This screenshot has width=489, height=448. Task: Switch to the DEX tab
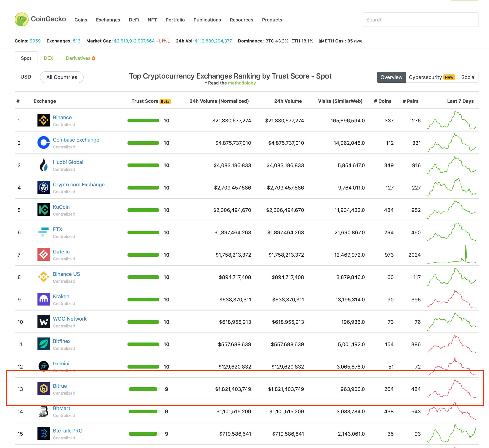pyautogui.click(x=48, y=58)
